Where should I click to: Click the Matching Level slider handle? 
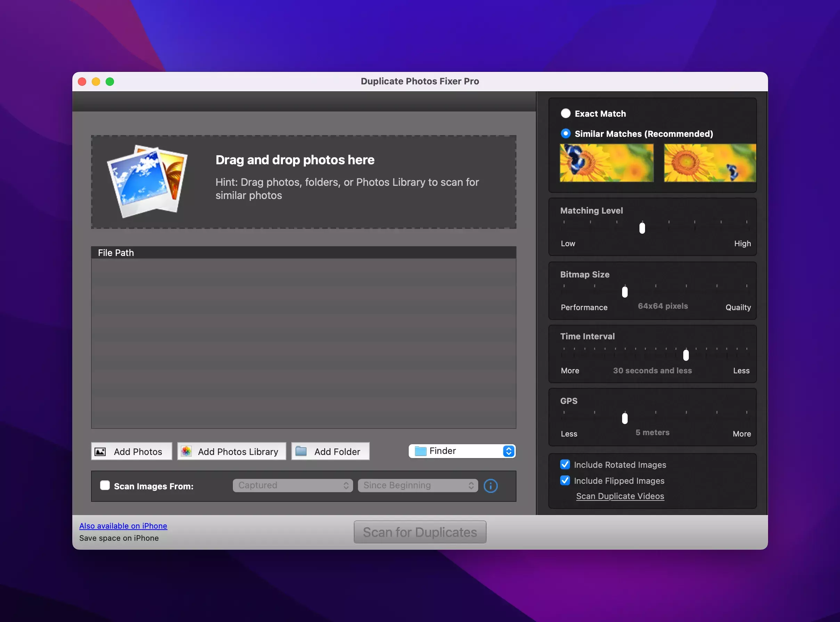(642, 228)
